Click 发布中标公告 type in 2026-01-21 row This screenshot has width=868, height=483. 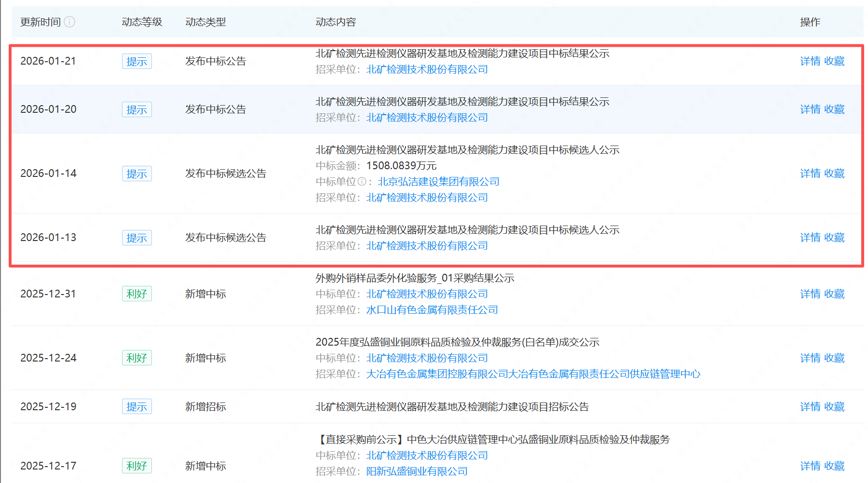216,61
